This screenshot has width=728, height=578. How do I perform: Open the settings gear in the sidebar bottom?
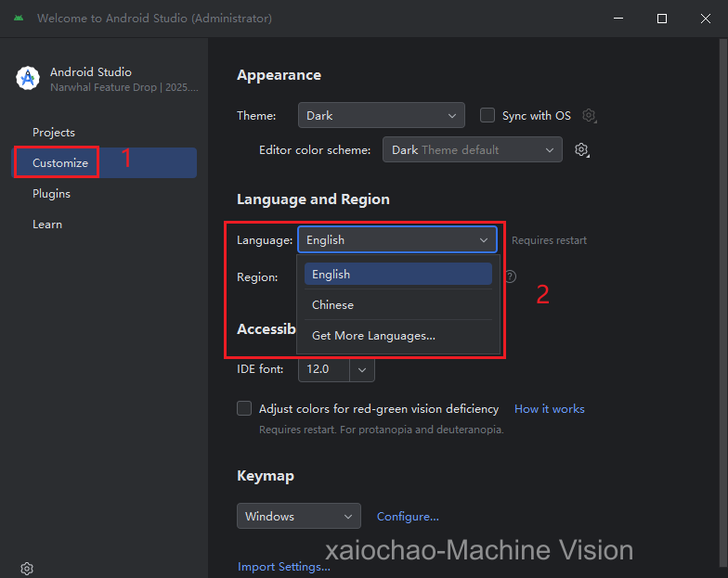27,568
